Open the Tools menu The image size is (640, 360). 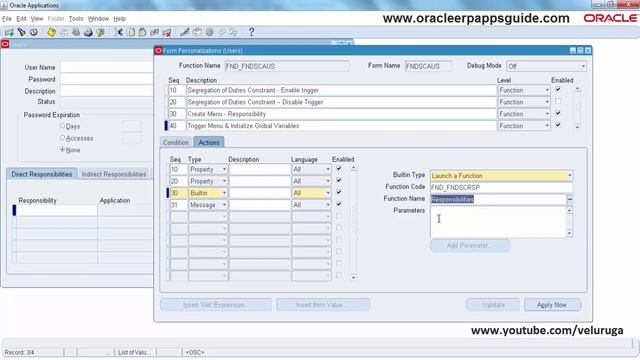tap(76, 19)
